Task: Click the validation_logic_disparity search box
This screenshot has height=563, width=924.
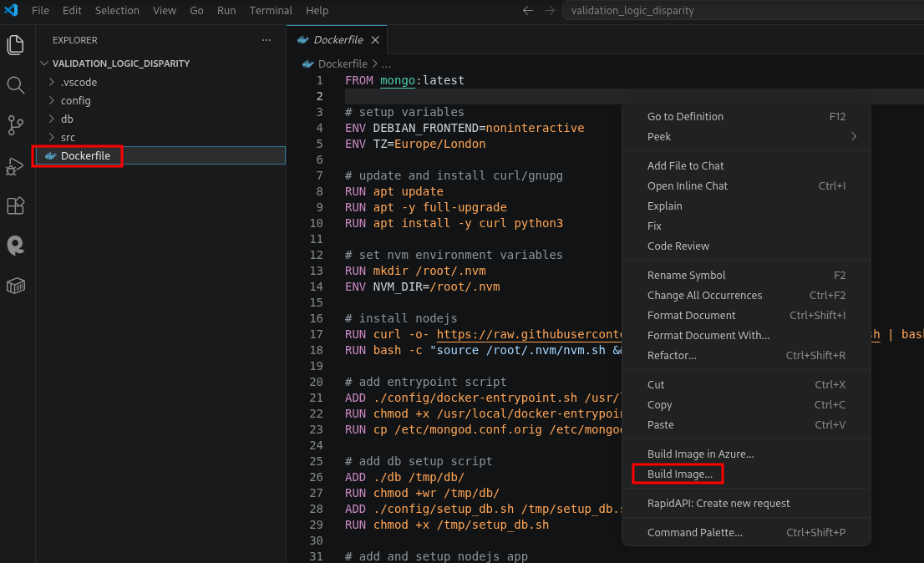Action: tap(743, 11)
